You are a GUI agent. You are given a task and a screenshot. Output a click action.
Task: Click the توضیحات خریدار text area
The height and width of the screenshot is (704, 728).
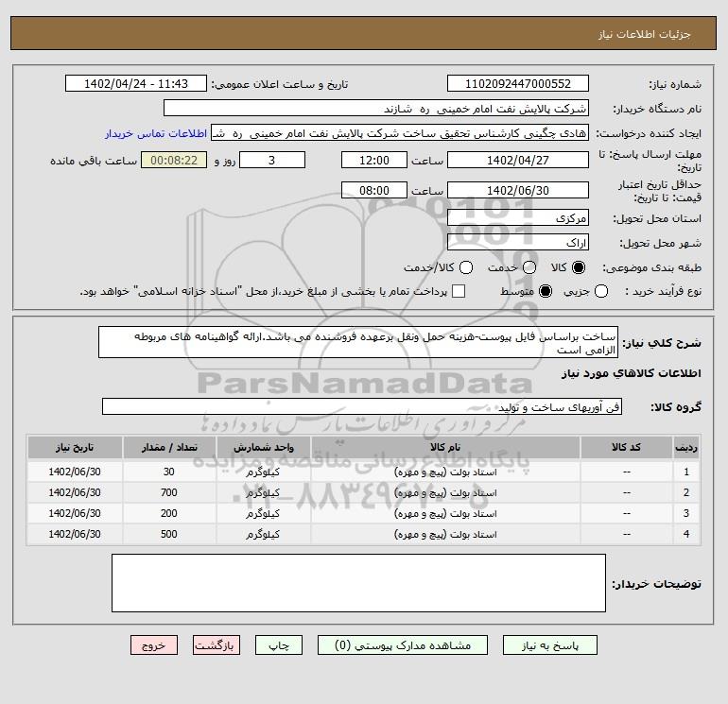point(358,583)
